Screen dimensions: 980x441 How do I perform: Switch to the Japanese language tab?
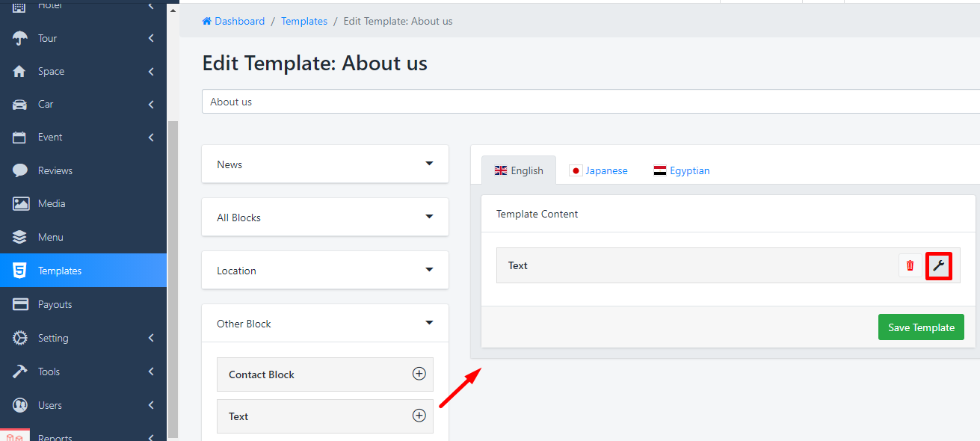(599, 170)
